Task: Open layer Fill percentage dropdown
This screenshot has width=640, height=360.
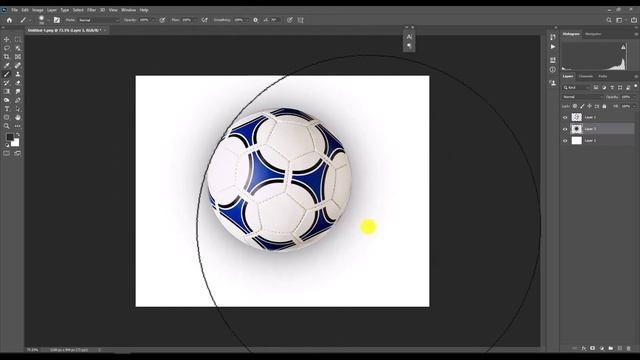Action: pos(629,106)
